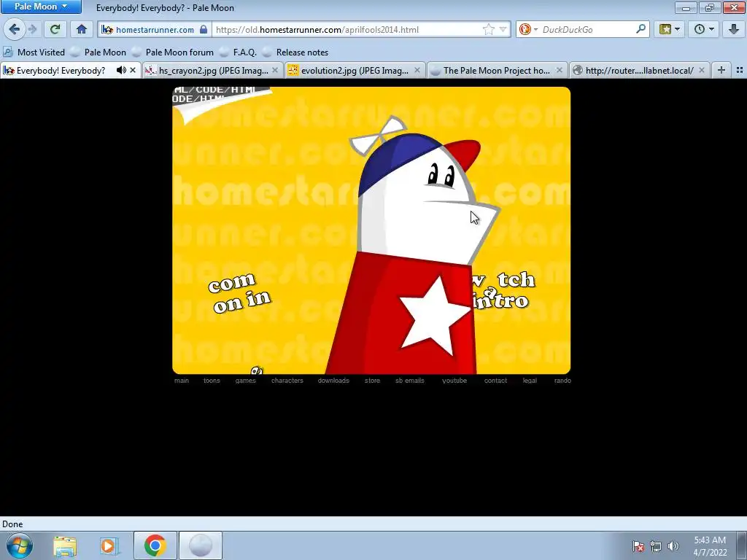Switch to the evolution2.jpg tab
The height and width of the screenshot is (560, 747).
coord(355,71)
